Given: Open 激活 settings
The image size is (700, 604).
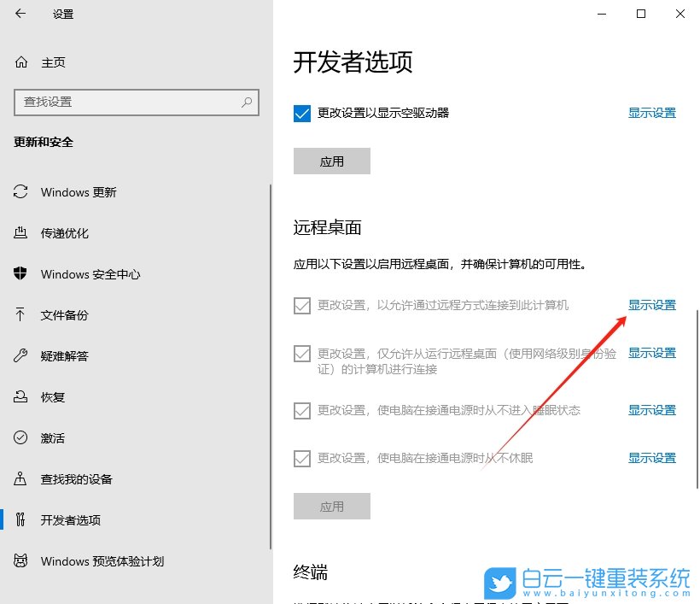Looking at the screenshot, I should click(54, 437).
